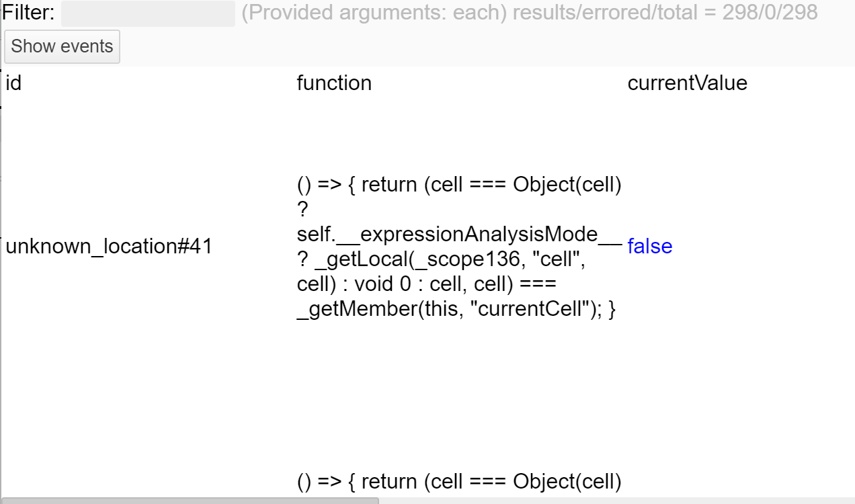This screenshot has height=504, width=855.
Task: Click the _getLocal(_scope136 code line
Action: pyautogui.click(x=440, y=260)
